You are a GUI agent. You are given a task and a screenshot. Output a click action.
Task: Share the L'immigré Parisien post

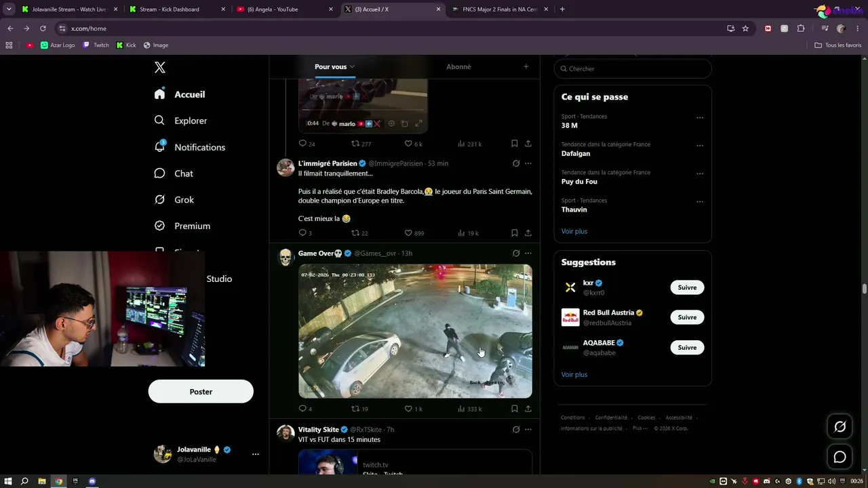[528, 233]
